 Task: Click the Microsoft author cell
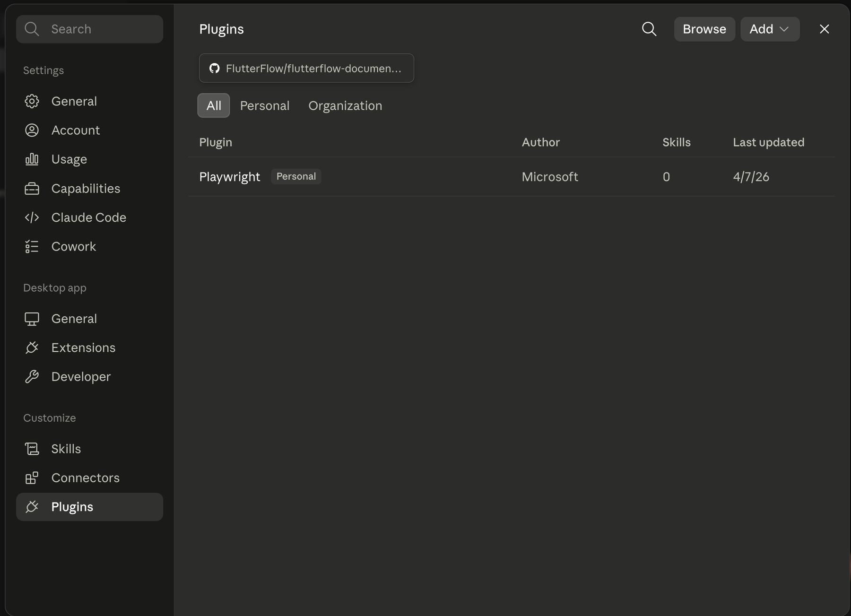pyautogui.click(x=550, y=177)
